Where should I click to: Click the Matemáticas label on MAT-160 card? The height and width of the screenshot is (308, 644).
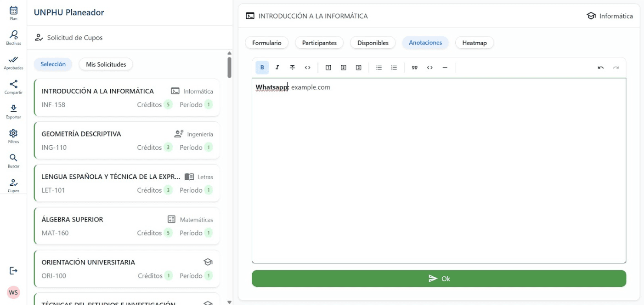click(197, 220)
